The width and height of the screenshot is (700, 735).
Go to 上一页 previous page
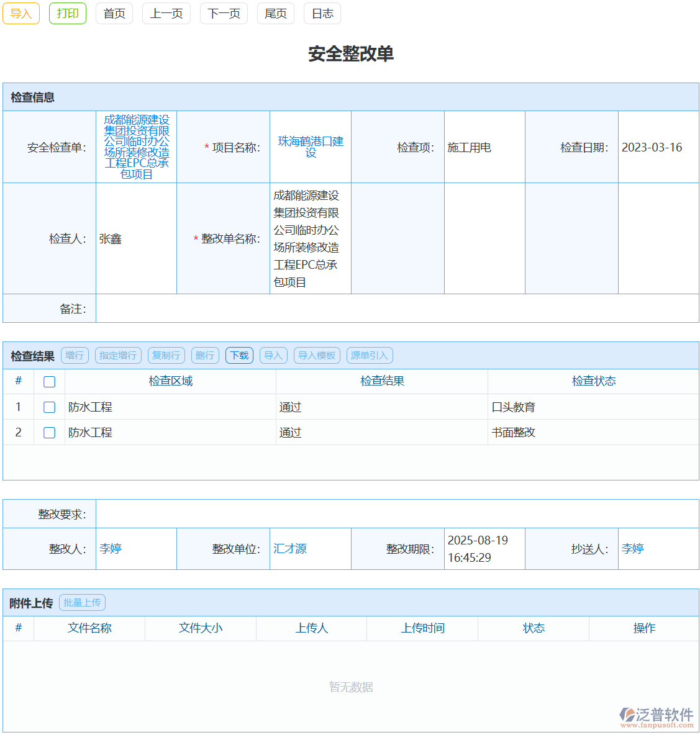165,13
